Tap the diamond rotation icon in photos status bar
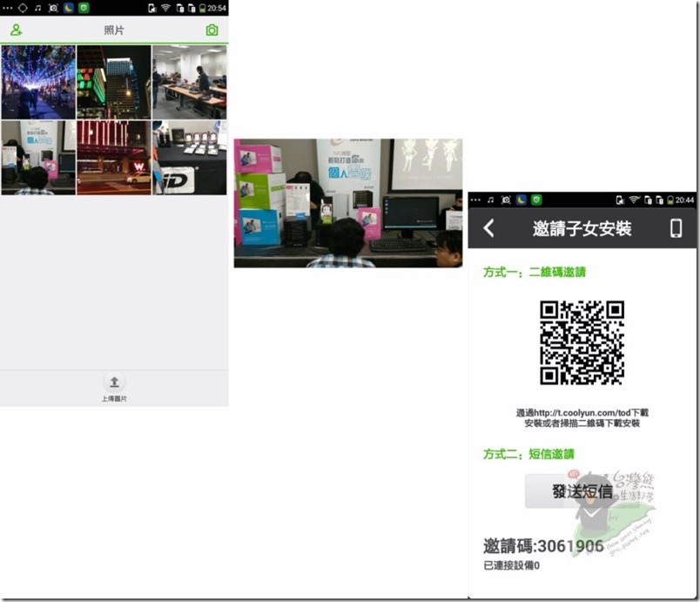 23,8
